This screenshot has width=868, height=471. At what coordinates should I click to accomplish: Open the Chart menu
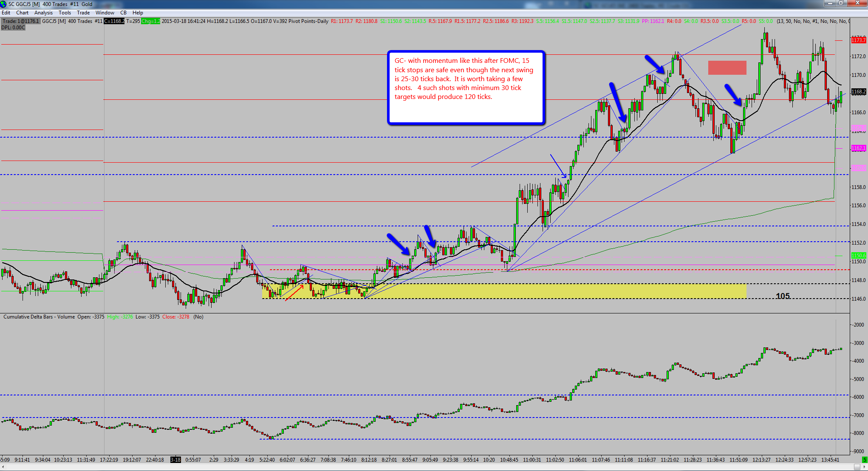(x=22, y=13)
